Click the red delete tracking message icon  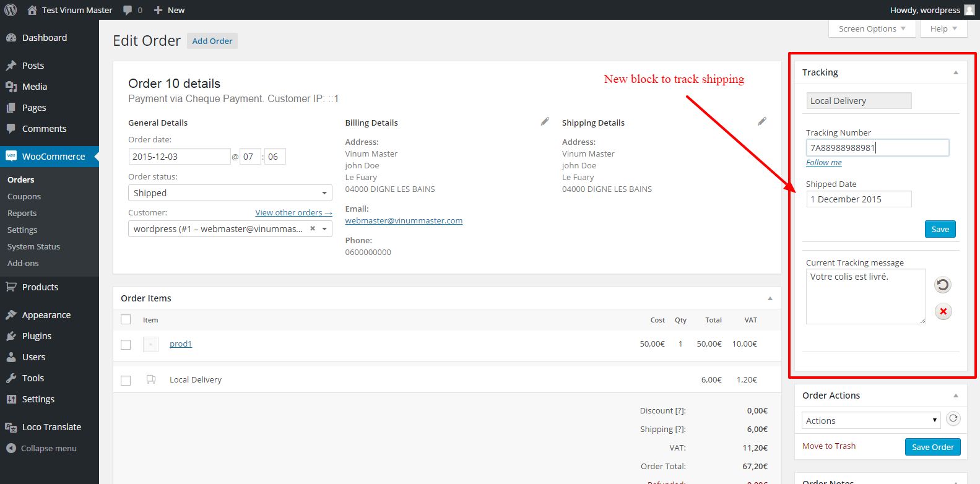coord(943,311)
